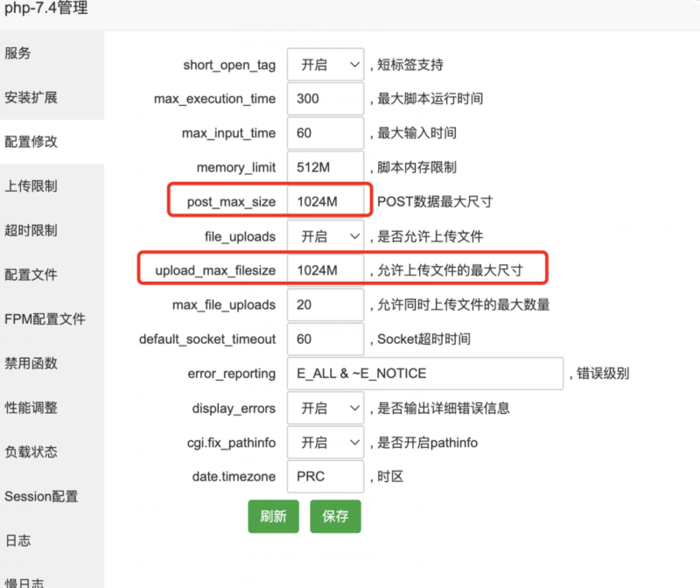Image resolution: width=700 pixels, height=588 pixels.
Task: Click the upload_max_filesize input field
Action: (x=325, y=269)
